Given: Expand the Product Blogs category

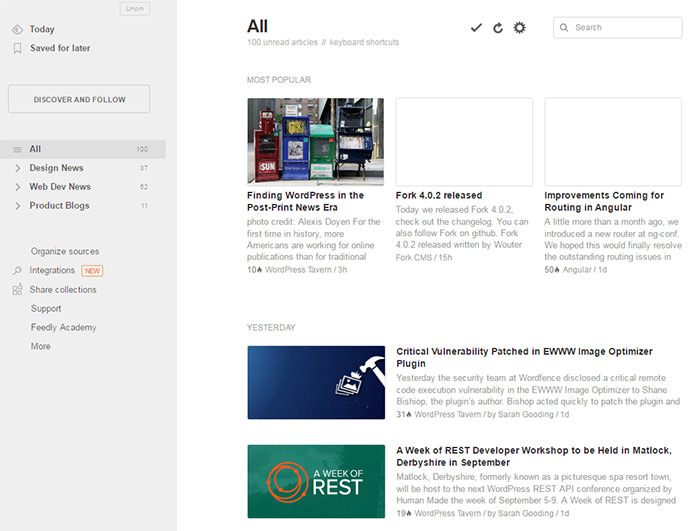Looking at the screenshot, I should coord(17,205).
